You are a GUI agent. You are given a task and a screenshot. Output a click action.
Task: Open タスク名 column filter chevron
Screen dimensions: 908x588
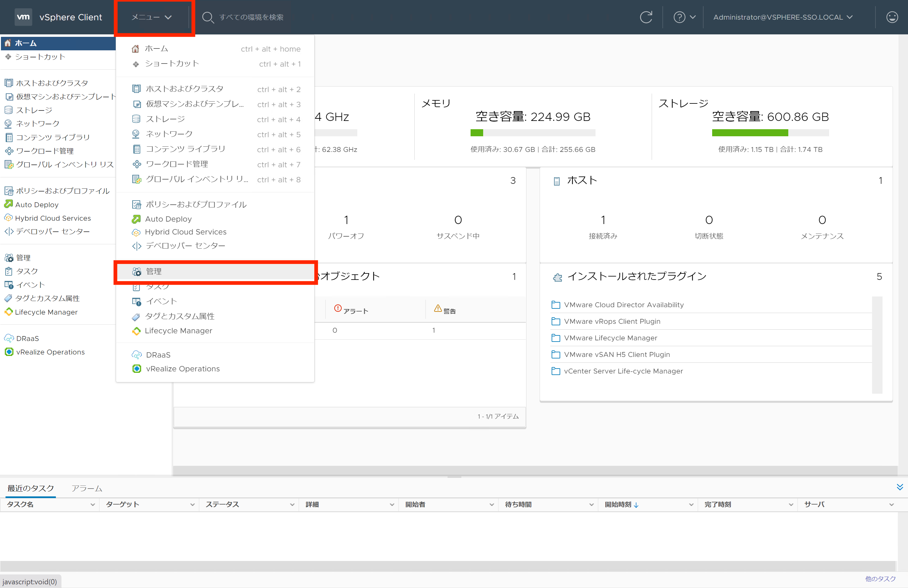92,505
